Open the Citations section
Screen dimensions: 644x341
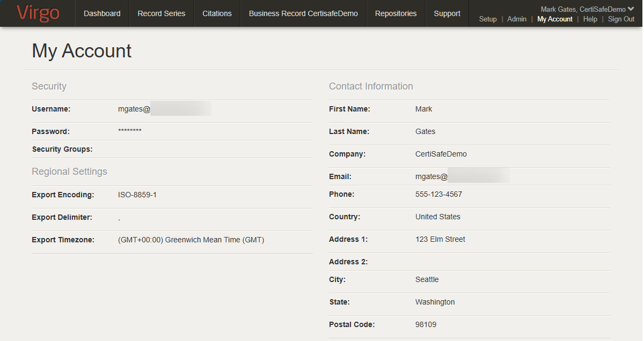(217, 13)
